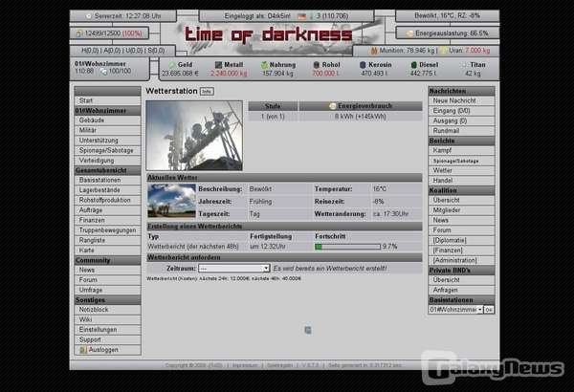Open Koalition Mitglieder
574x392 pixels.
click(x=462, y=210)
